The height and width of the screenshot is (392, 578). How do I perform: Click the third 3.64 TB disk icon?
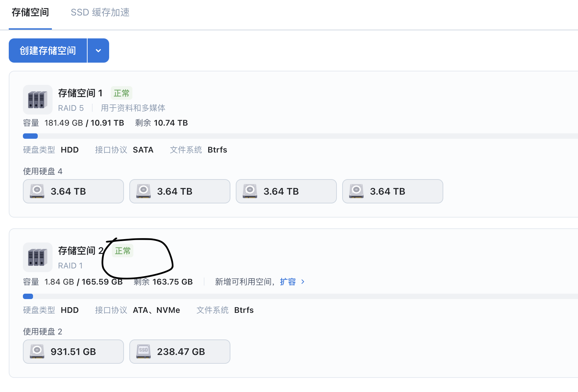pyautogui.click(x=250, y=191)
